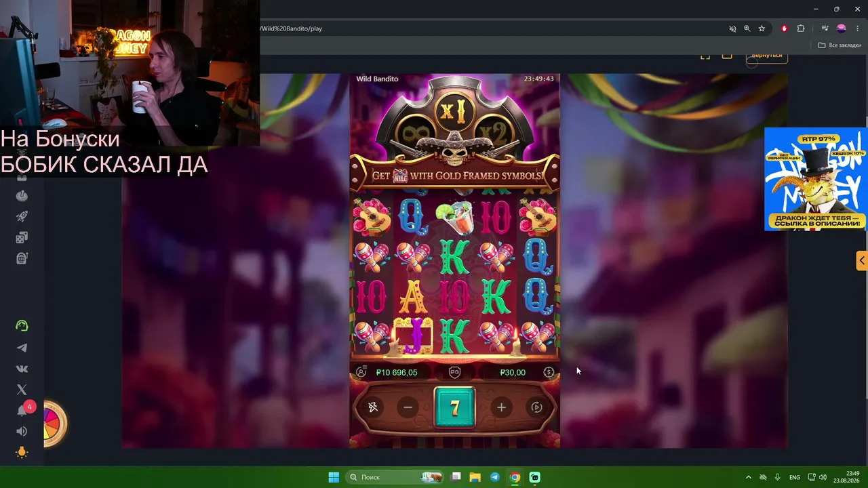Open the joystick games sidebar icon
This screenshot has width=868, height=488.
pos(22,197)
